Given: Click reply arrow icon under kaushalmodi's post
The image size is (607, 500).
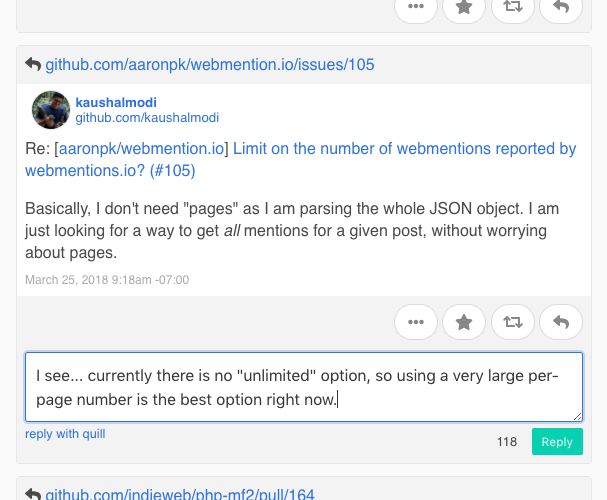Looking at the screenshot, I should [x=561, y=322].
